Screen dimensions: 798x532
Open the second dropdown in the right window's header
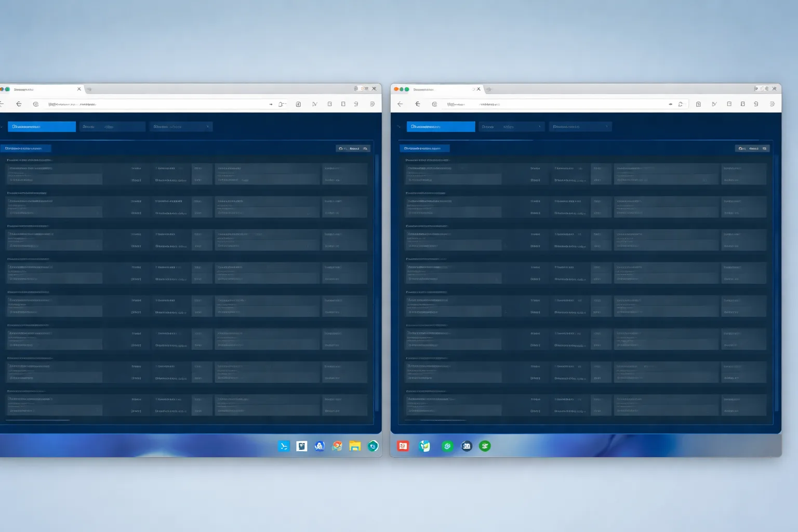512,126
